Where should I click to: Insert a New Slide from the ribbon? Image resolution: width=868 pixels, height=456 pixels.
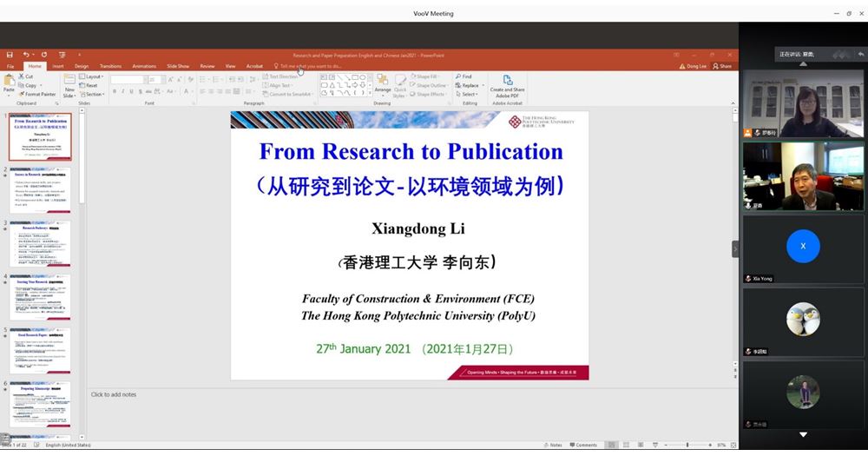(69, 84)
